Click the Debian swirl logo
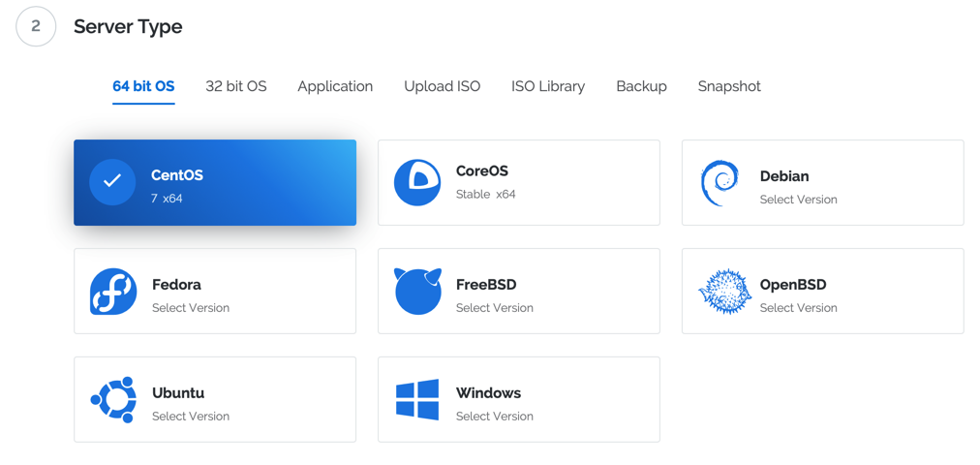980x465 pixels. pos(719,183)
